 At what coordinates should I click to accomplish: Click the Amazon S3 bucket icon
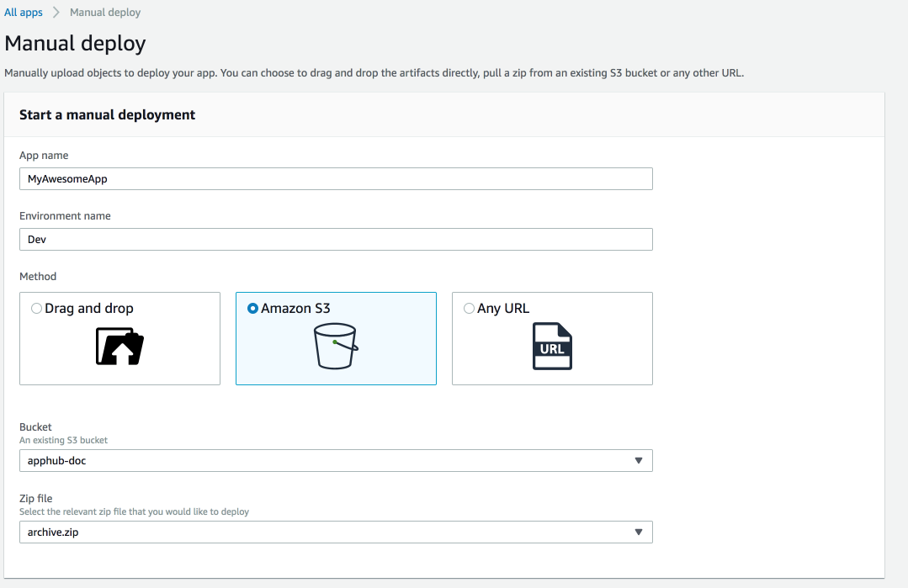pos(336,346)
